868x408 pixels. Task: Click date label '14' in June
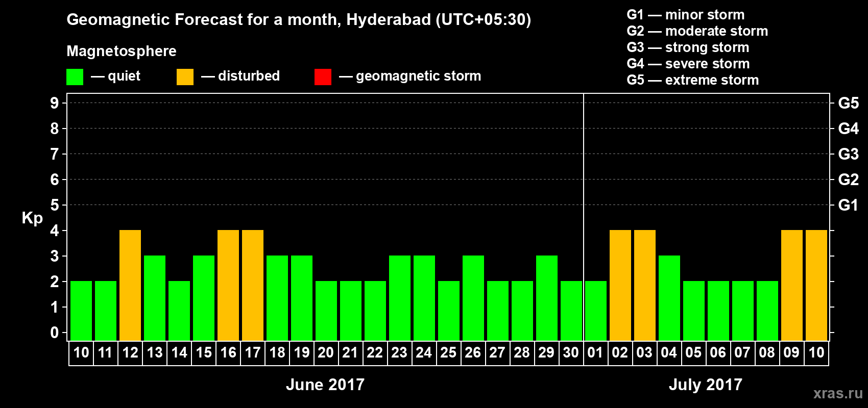[x=179, y=353]
